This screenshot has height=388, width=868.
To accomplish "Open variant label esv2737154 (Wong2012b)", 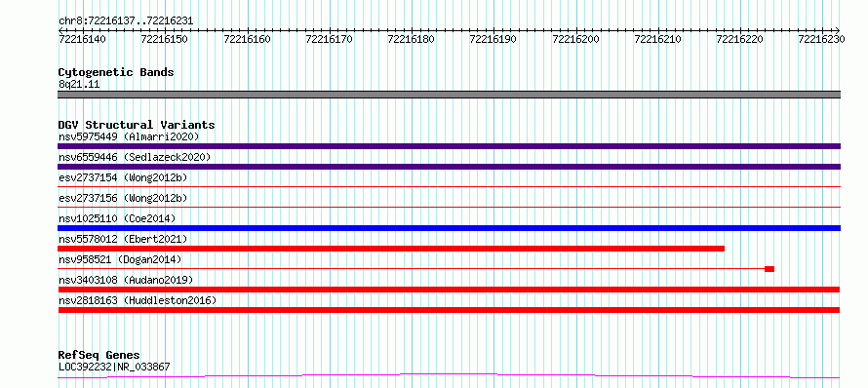I will [x=123, y=177].
